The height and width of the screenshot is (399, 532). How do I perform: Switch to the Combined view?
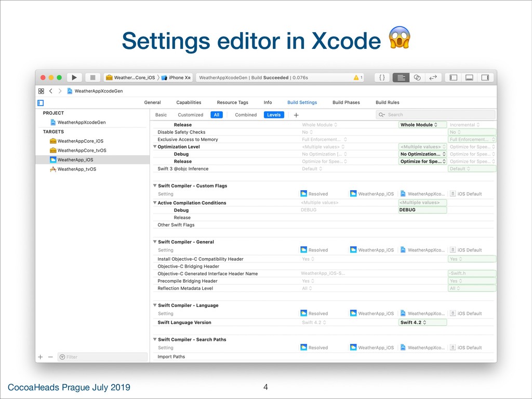point(246,115)
